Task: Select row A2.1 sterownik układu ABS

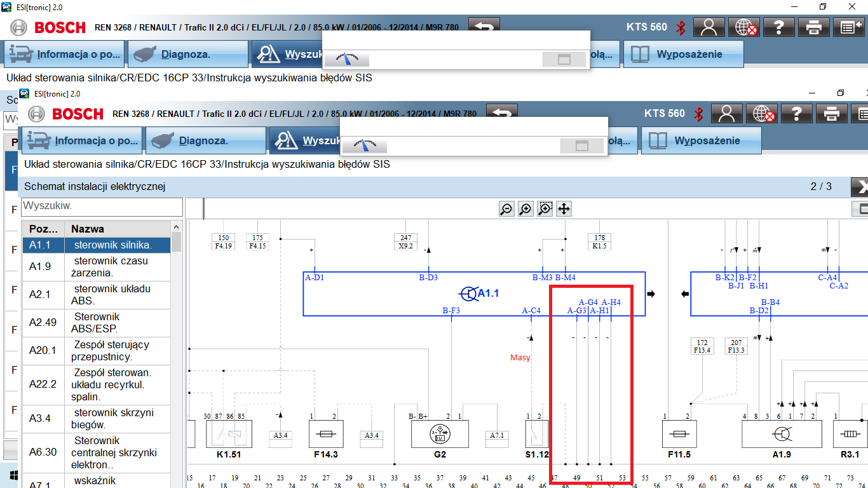Action: coord(97,295)
